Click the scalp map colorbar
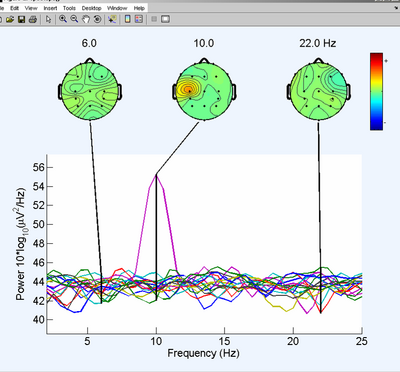 pos(376,91)
